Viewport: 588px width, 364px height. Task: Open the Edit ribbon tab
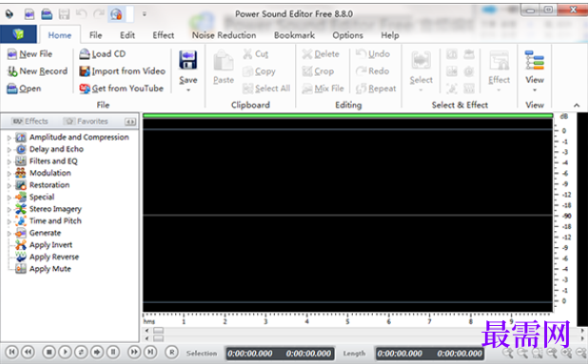[x=127, y=35]
